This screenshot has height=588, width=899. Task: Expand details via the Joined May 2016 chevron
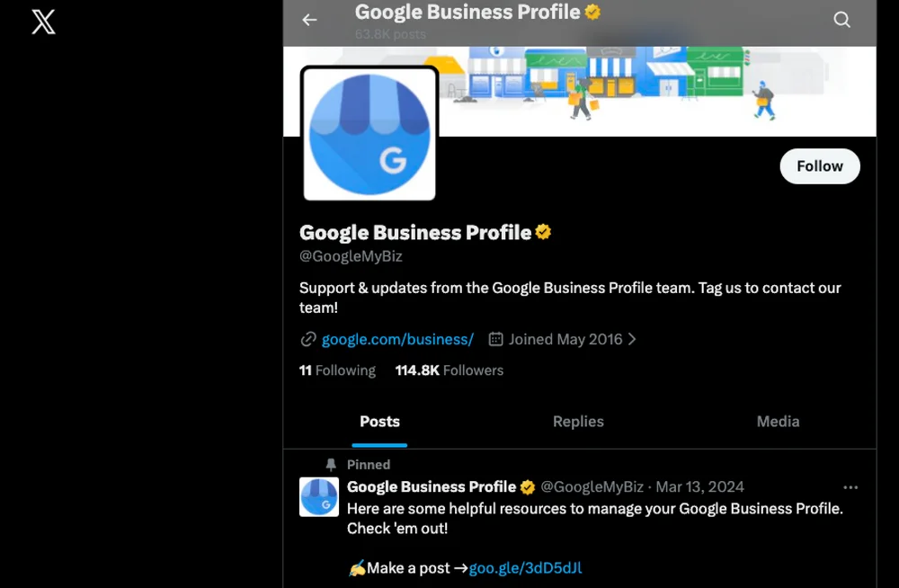click(x=633, y=339)
